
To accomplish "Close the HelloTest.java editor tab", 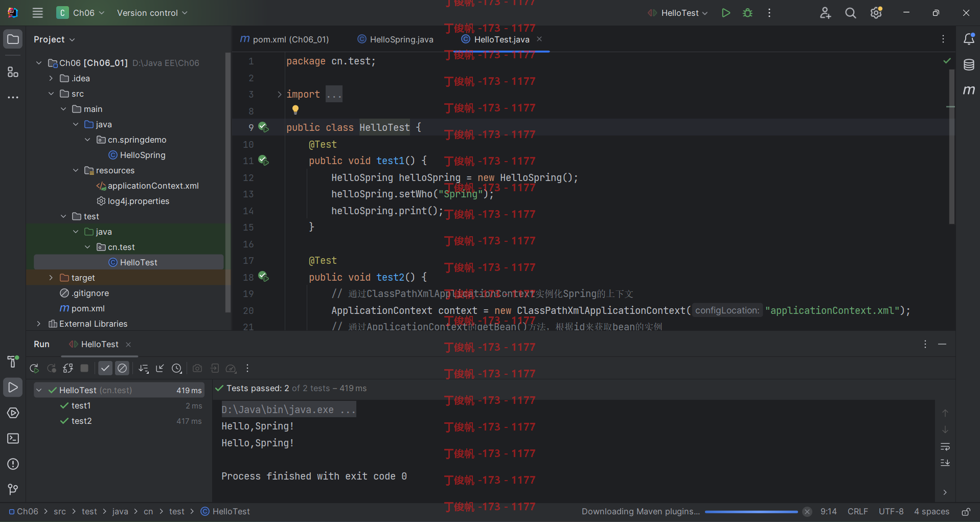I will 539,39.
